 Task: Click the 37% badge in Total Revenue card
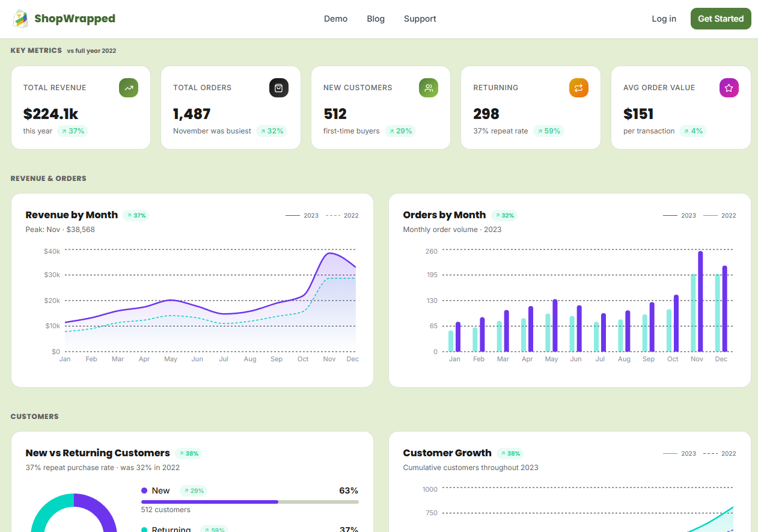pyautogui.click(x=73, y=131)
